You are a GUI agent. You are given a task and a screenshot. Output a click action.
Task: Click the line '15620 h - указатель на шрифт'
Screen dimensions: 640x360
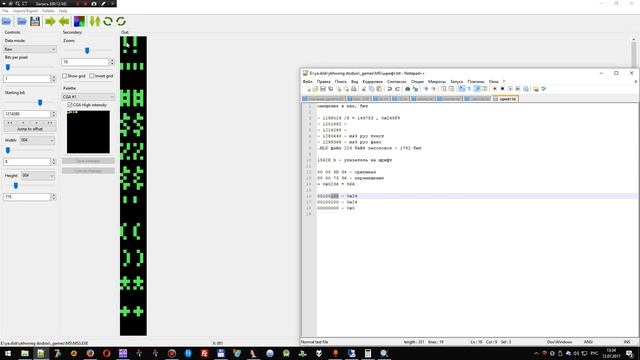354,160
